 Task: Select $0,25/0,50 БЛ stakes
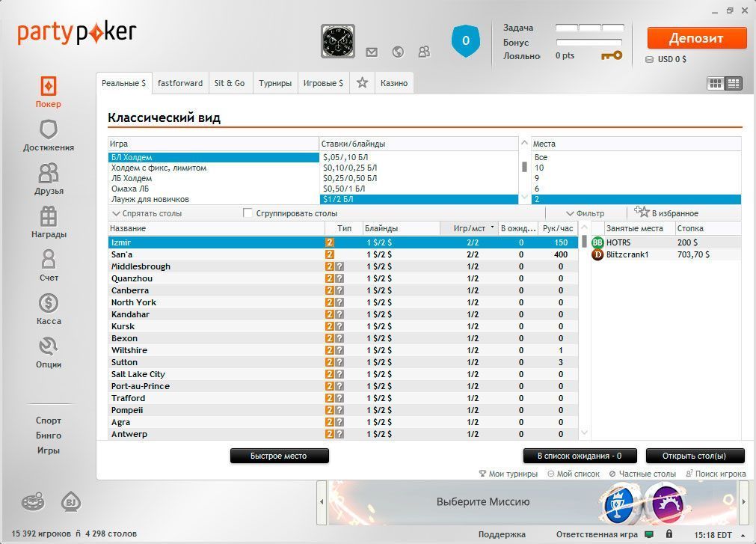pyautogui.click(x=419, y=178)
